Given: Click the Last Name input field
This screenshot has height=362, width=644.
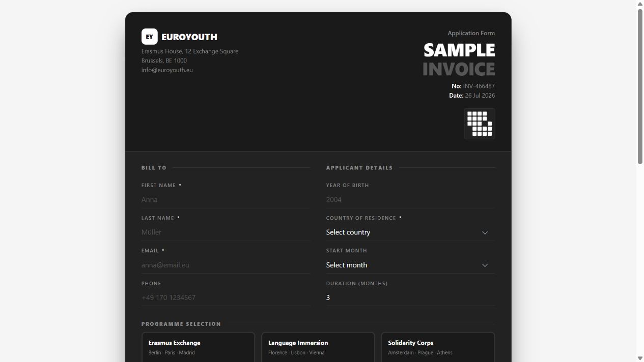Looking at the screenshot, I should tap(226, 232).
